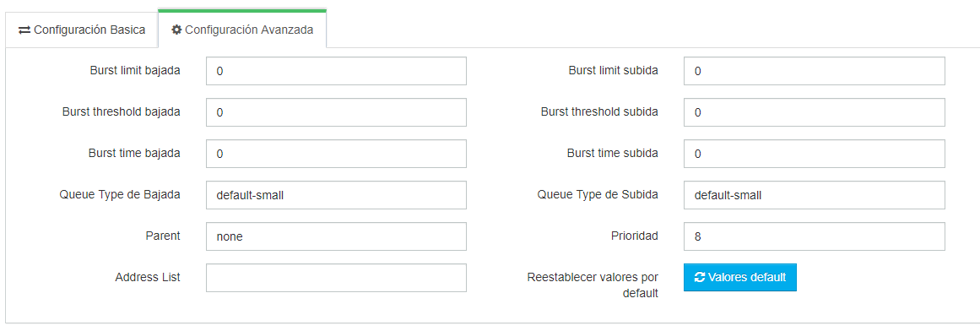980x331 pixels.
Task: Click the gear icon on Configuración Avanzada tab
Action: [x=177, y=30]
